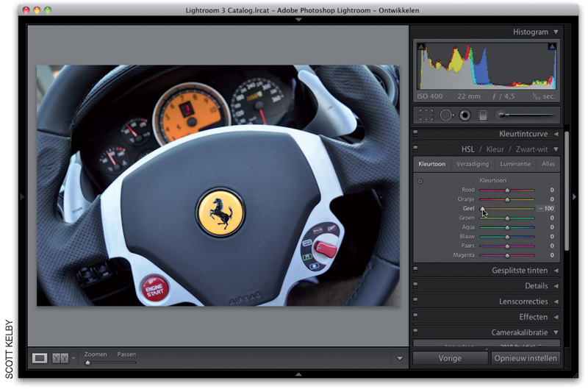Show the left panel group
Image resolution: width=588 pixels, height=389 pixels.
[x=22, y=196]
